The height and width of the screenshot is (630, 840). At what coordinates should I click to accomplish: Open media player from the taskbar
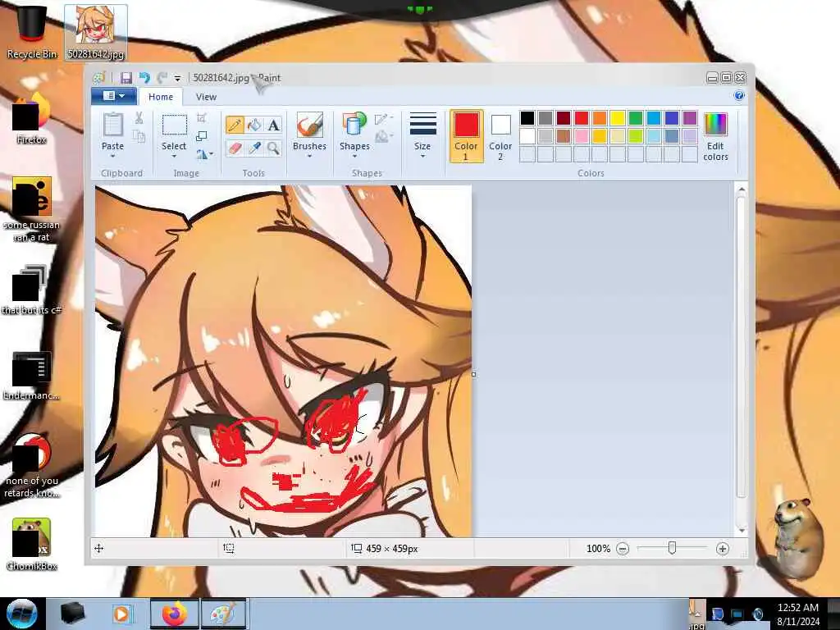[x=121, y=614]
